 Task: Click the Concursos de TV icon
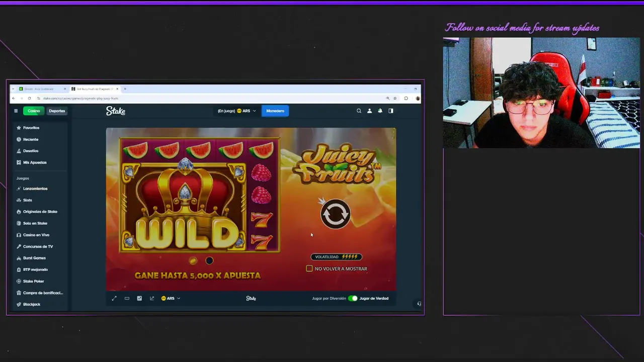coord(19,246)
